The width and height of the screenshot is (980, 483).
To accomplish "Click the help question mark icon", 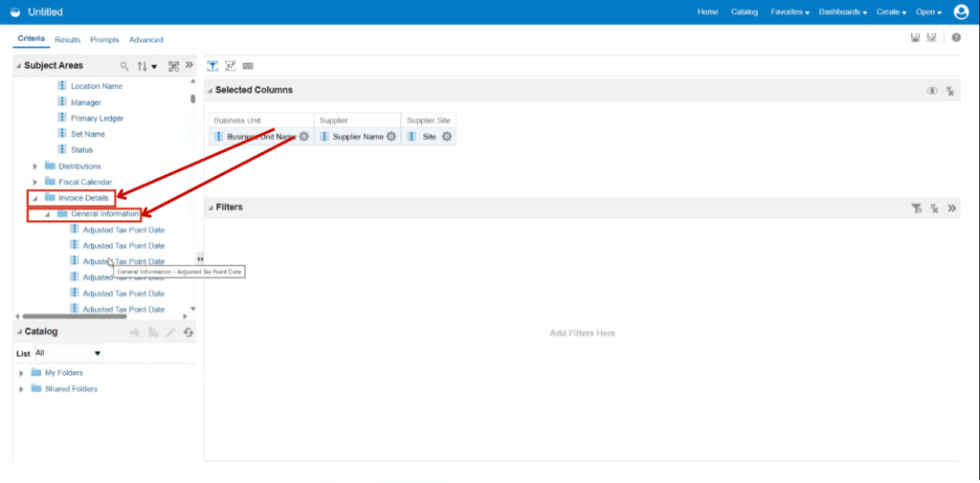I will pos(956,38).
